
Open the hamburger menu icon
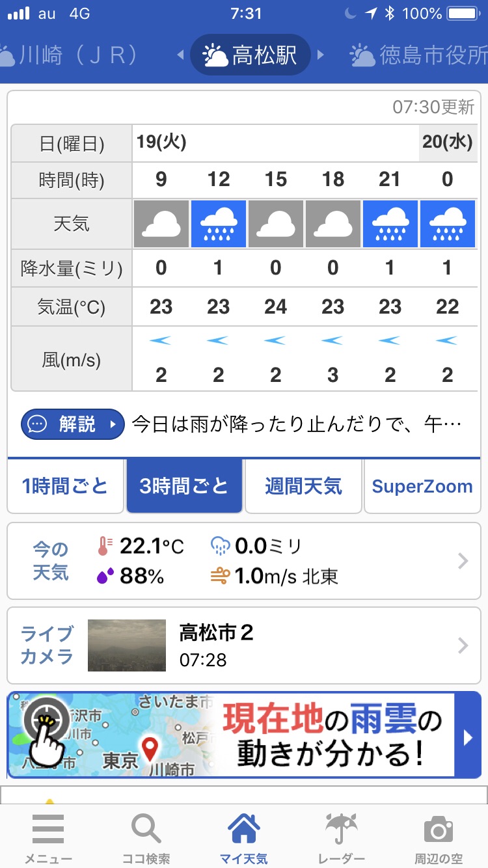[x=48, y=831]
